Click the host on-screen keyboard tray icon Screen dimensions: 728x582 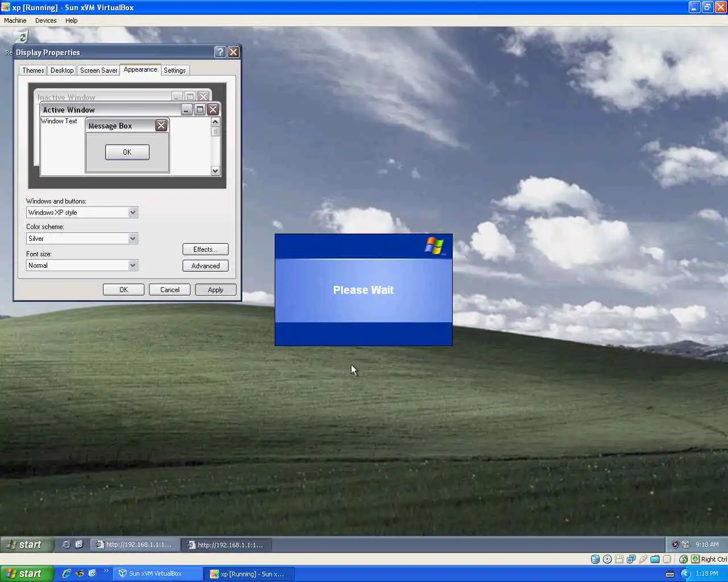pyautogui.click(x=669, y=574)
